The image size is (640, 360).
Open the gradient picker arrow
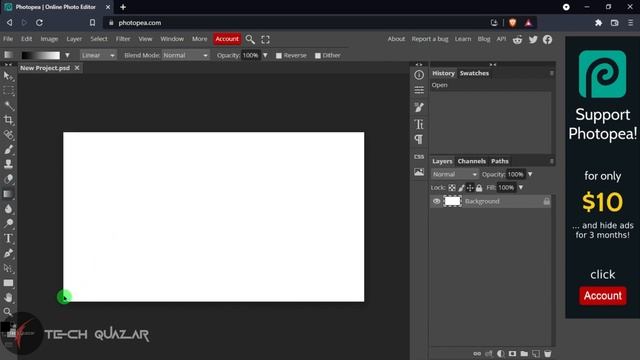(x=67, y=55)
